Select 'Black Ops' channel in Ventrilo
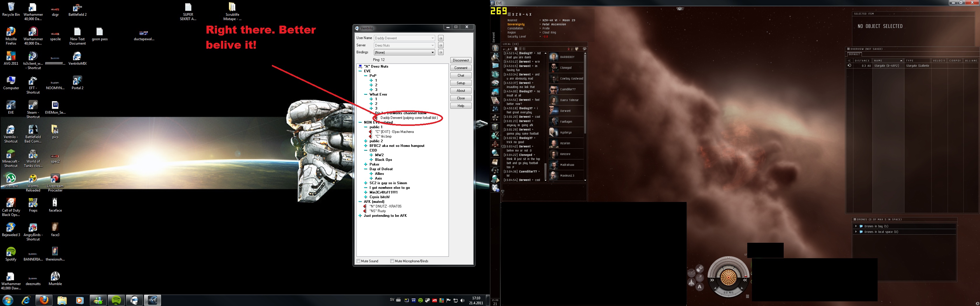Screen dimensions: 980x306 pyautogui.click(x=383, y=160)
